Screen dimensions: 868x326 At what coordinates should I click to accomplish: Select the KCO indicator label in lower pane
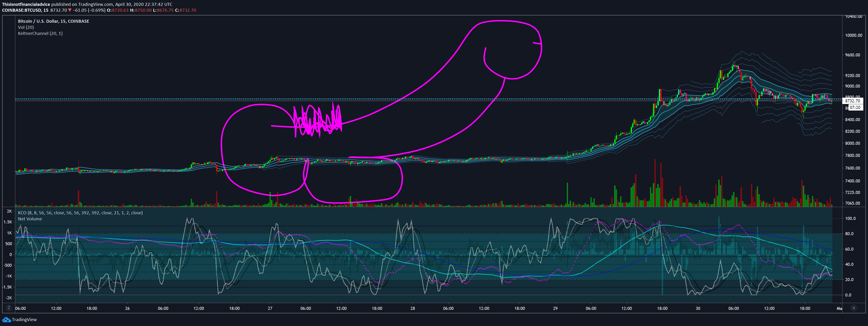(80, 212)
